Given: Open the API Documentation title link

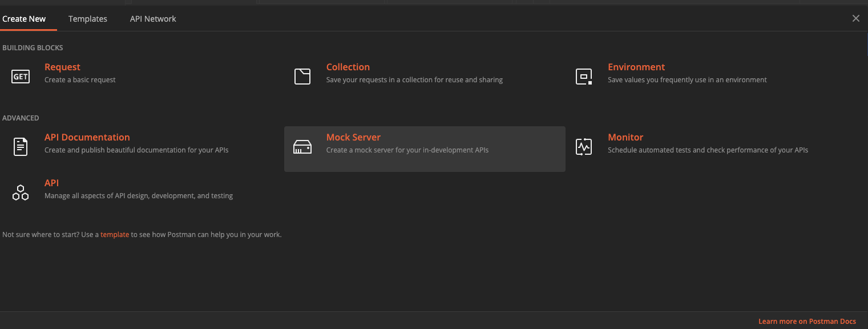Looking at the screenshot, I should (x=87, y=137).
